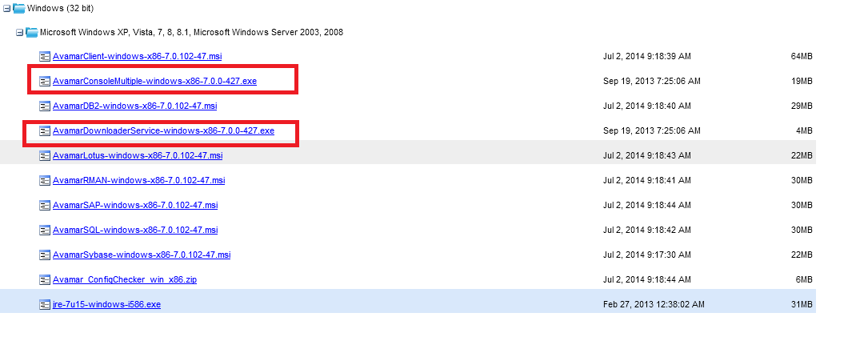The width and height of the screenshot is (868, 361).
Task: Download AvamarSybase-windows-x86-7.0.102-47.msi
Action: click(x=141, y=255)
